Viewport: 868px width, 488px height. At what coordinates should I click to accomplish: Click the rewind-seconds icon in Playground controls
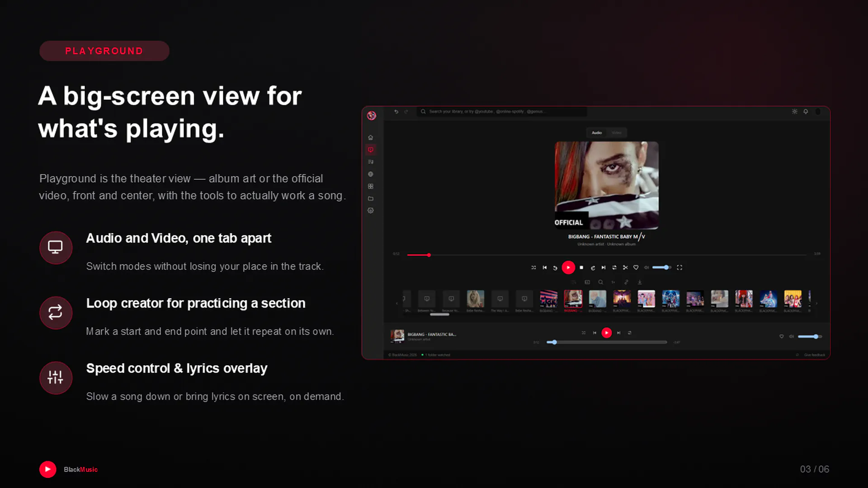tap(555, 268)
